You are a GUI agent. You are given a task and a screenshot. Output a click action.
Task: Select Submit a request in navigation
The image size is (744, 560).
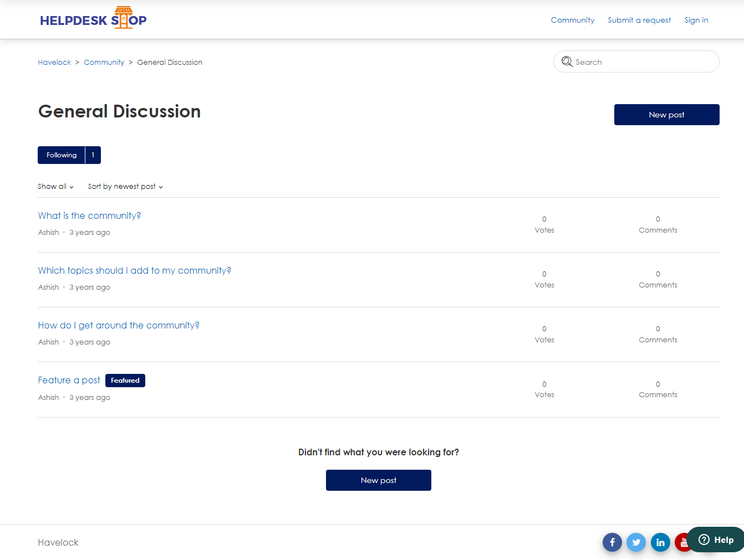click(x=639, y=20)
